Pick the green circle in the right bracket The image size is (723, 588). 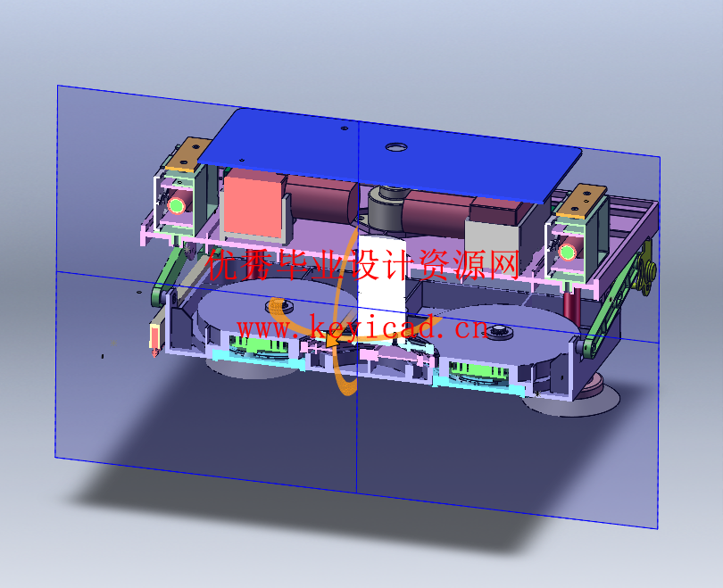click(x=566, y=253)
